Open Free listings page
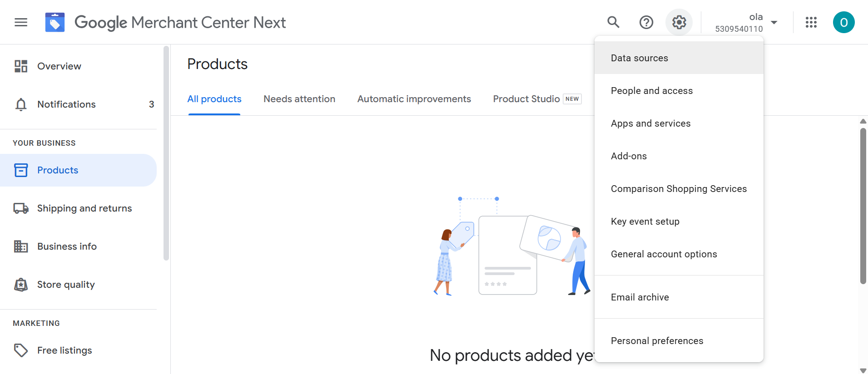This screenshot has width=868, height=374. pyautogui.click(x=78, y=350)
